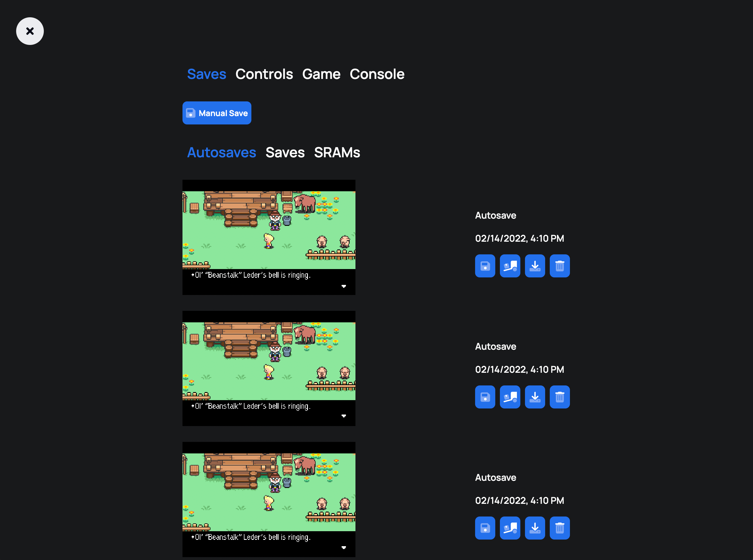Show the Saves sub-tab list

[x=285, y=153]
